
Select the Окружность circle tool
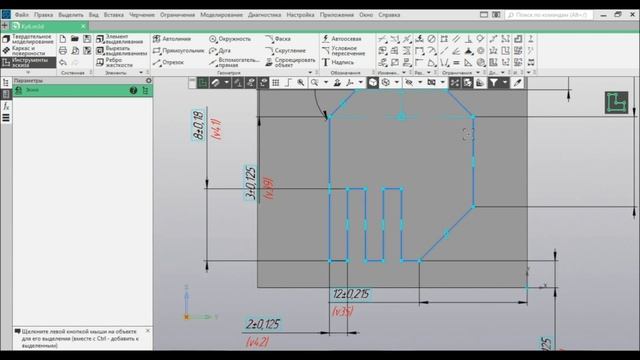coord(230,39)
